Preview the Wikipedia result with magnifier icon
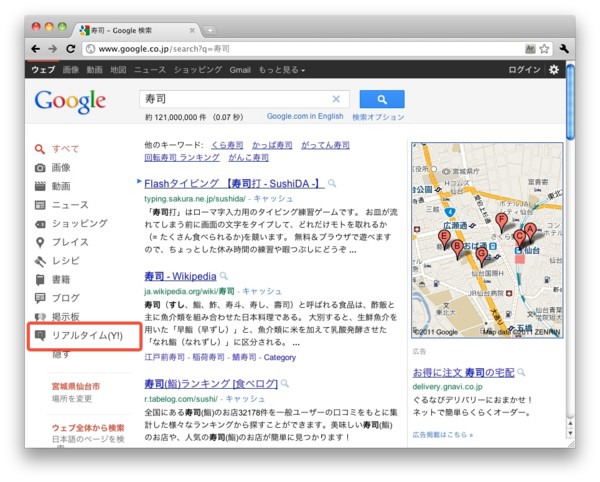 point(224,276)
